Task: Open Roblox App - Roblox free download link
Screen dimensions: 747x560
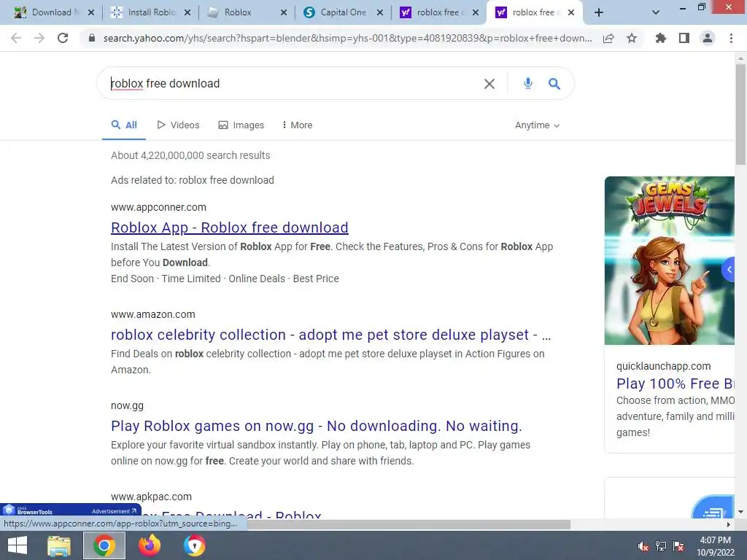Action: 230,227
